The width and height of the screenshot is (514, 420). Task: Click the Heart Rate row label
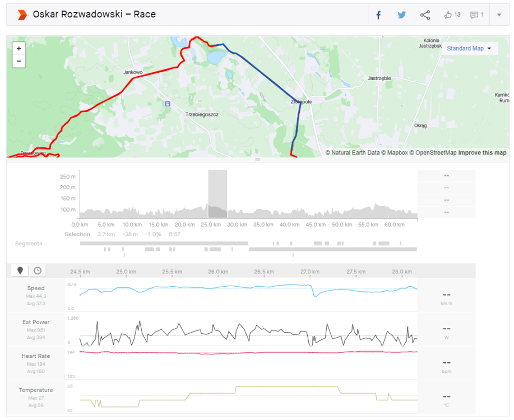point(36,356)
